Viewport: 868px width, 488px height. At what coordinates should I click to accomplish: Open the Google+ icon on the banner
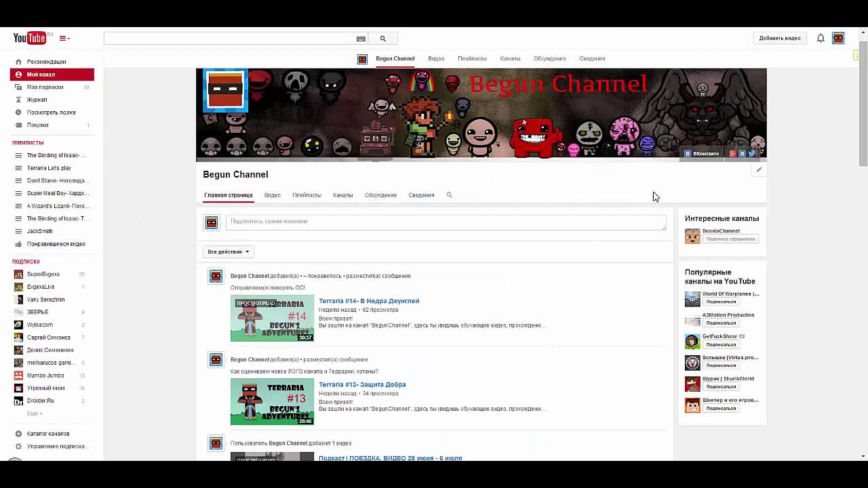tap(732, 154)
